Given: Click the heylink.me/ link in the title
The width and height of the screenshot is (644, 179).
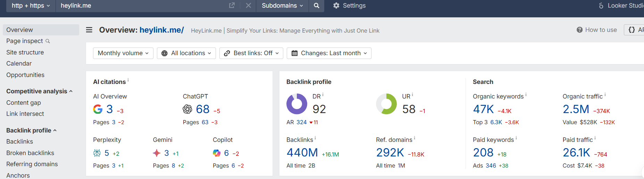Looking at the screenshot, I should [x=162, y=30].
